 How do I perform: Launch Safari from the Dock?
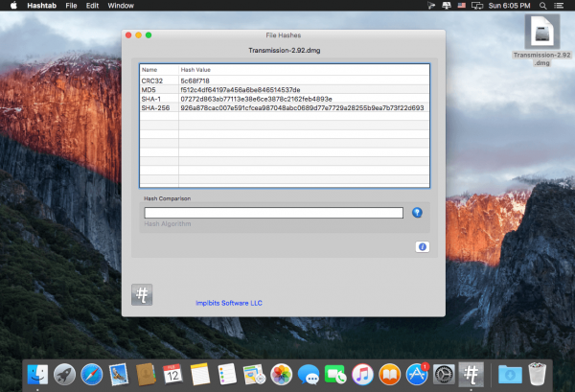click(x=92, y=375)
